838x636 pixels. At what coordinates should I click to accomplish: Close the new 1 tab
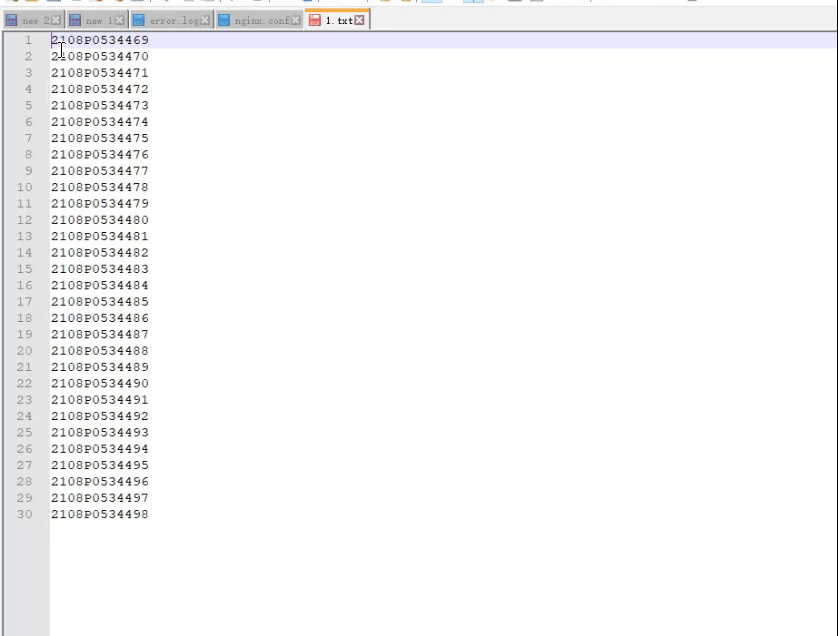click(120, 20)
